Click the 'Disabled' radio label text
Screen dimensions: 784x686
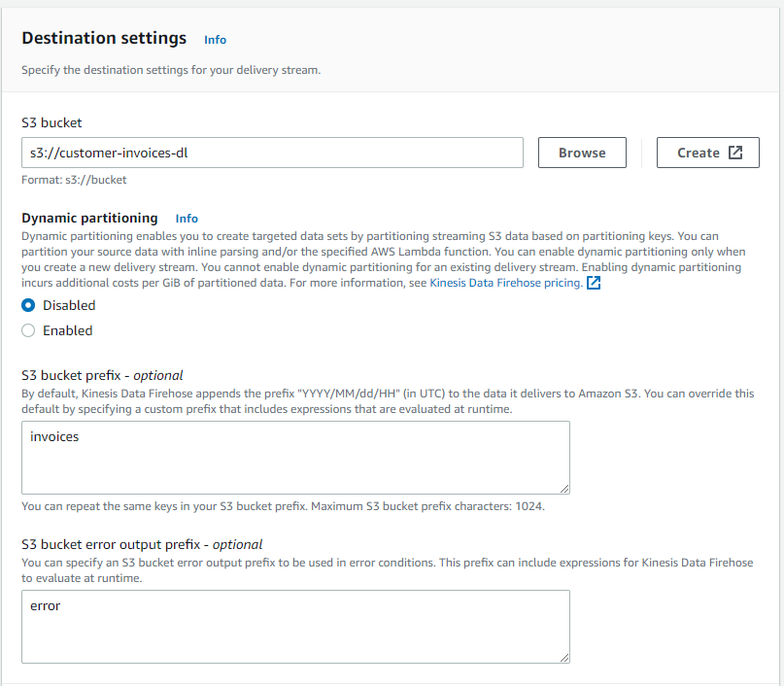69,305
